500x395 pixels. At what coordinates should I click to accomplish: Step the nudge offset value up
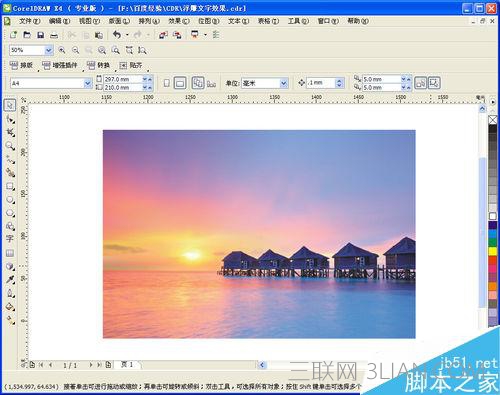pyautogui.click(x=339, y=80)
